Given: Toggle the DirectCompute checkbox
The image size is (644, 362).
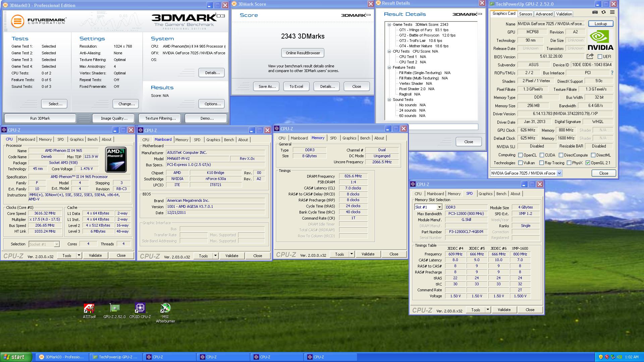Looking at the screenshot, I should coord(561,155).
